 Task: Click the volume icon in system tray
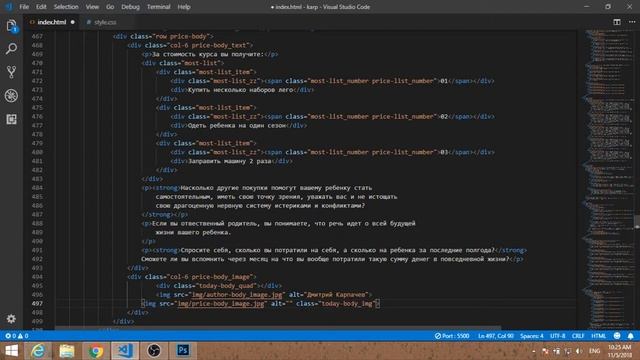[x=579, y=351]
